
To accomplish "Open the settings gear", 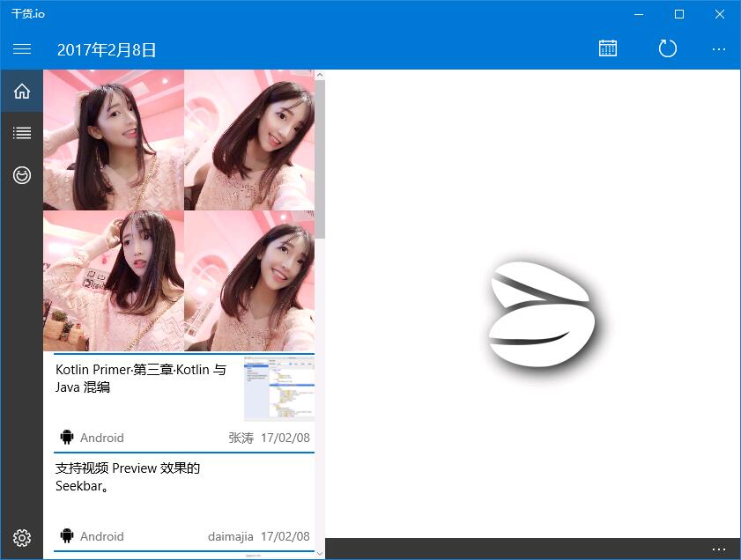I will (x=22, y=537).
